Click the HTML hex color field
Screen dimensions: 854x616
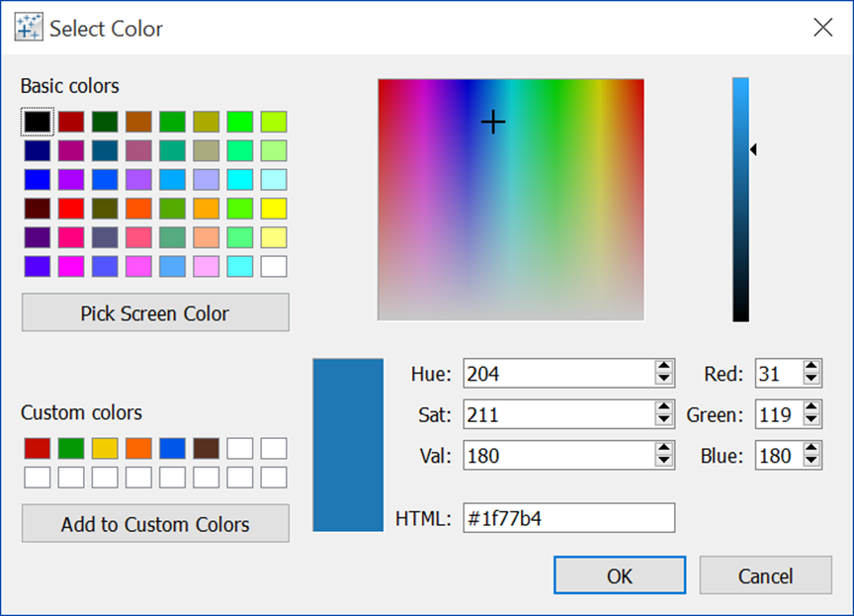click(x=568, y=518)
